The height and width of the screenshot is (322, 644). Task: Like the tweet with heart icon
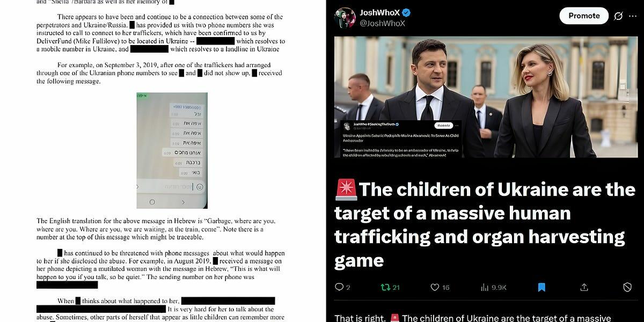[435, 287]
